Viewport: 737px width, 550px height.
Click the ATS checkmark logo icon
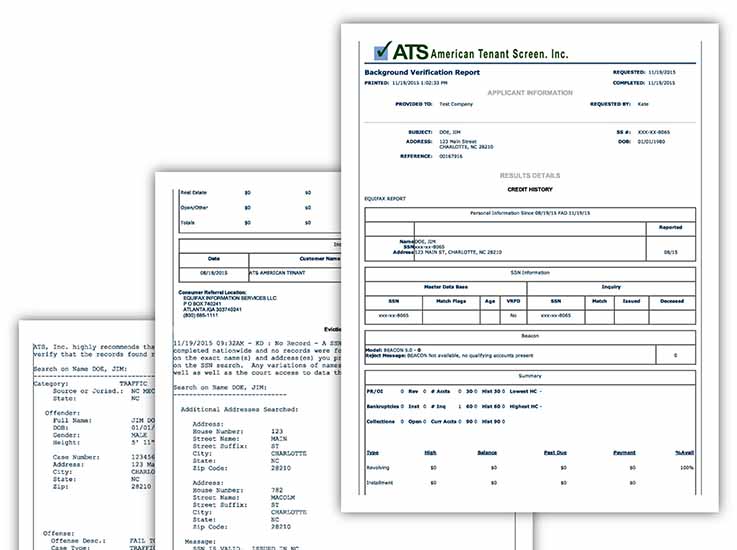click(x=382, y=50)
